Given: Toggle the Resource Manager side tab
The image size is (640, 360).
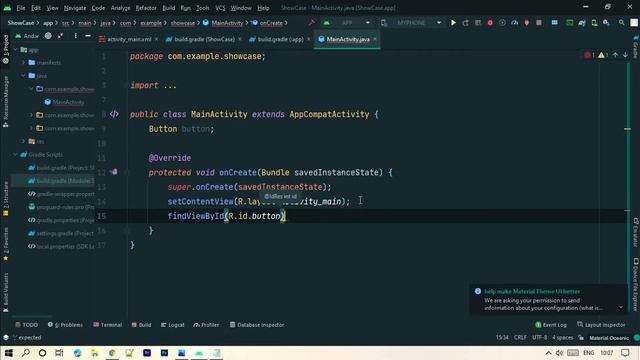Looking at the screenshot, I should click(x=6, y=101).
